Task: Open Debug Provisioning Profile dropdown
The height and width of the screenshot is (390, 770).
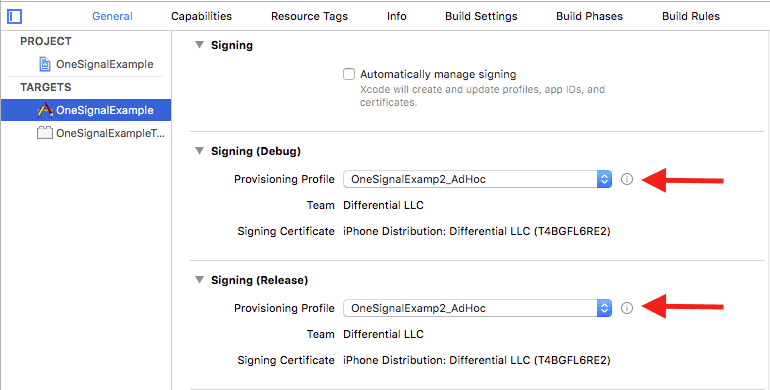Action: click(x=477, y=179)
